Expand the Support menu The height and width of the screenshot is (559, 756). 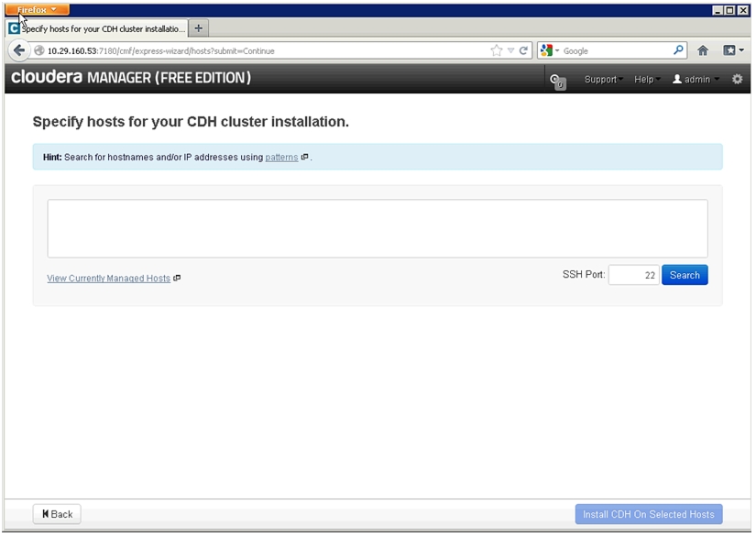point(603,80)
